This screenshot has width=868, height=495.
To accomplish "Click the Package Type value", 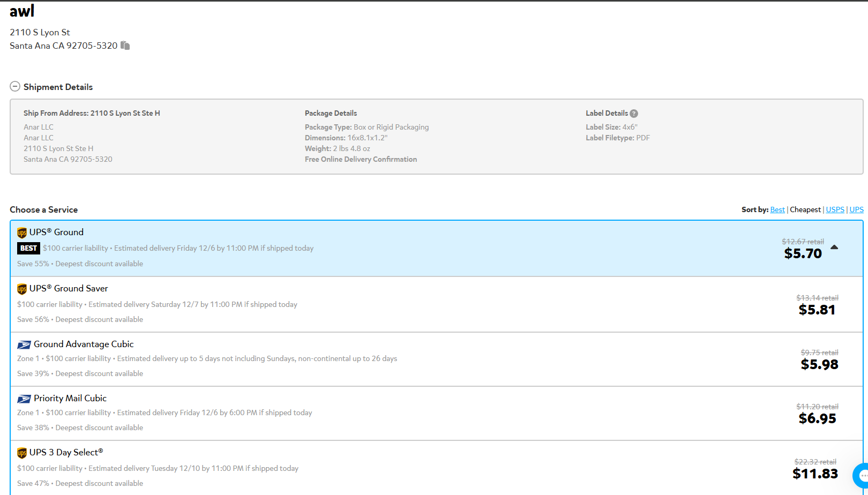I will tap(391, 127).
